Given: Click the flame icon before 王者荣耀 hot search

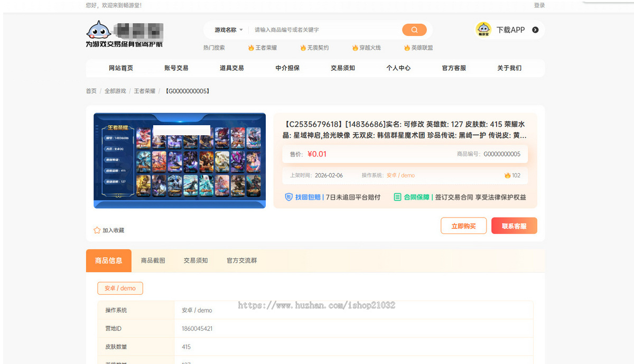Looking at the screenshot, I should pyautogui.click(x=251, y=48).
